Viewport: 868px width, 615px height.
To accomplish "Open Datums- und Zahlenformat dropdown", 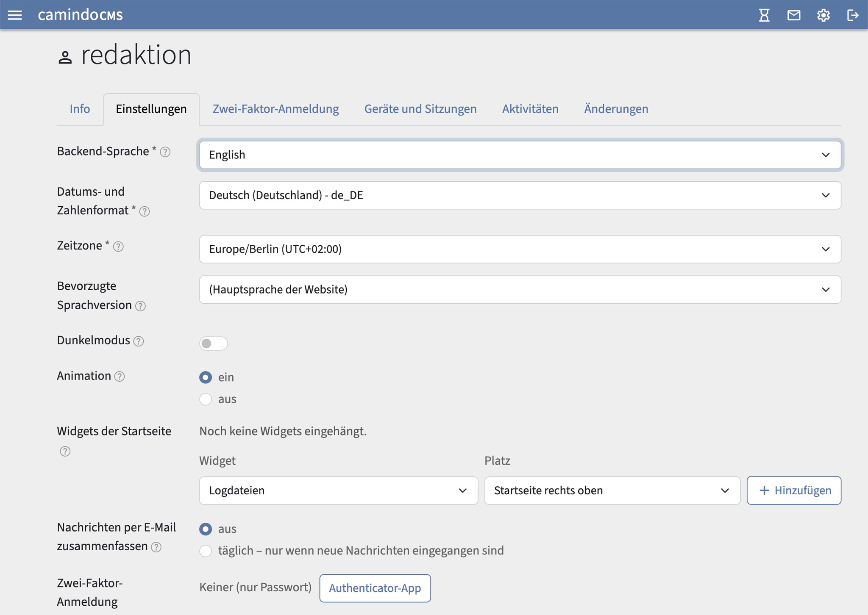I will (x=520, y=195).
